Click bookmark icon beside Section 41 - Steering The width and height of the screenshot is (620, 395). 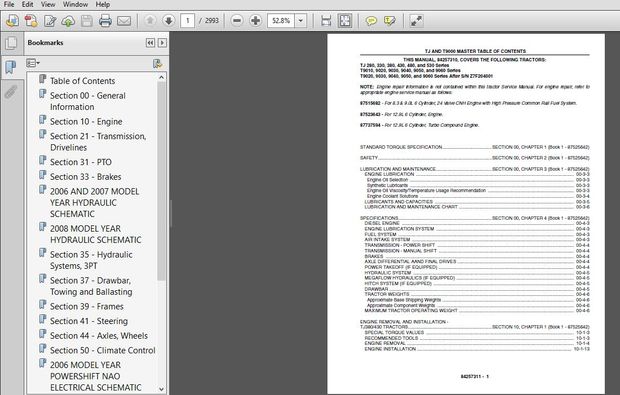[42, 319]
